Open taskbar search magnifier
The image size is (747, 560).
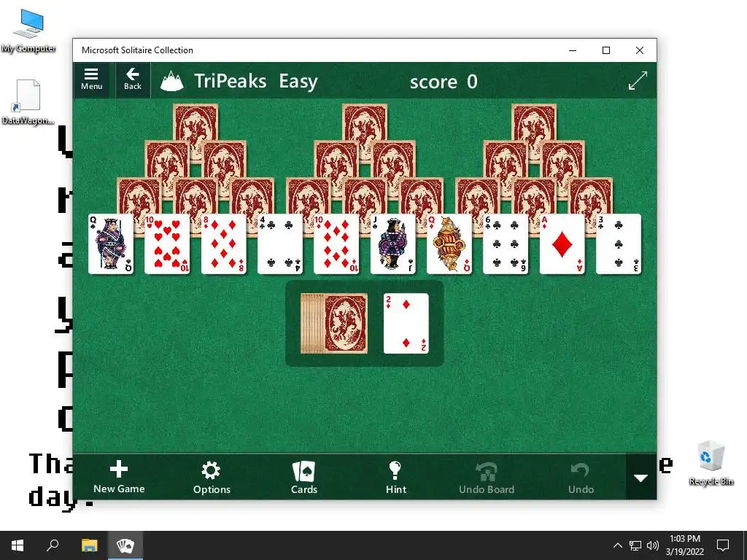tap(53, 545)
